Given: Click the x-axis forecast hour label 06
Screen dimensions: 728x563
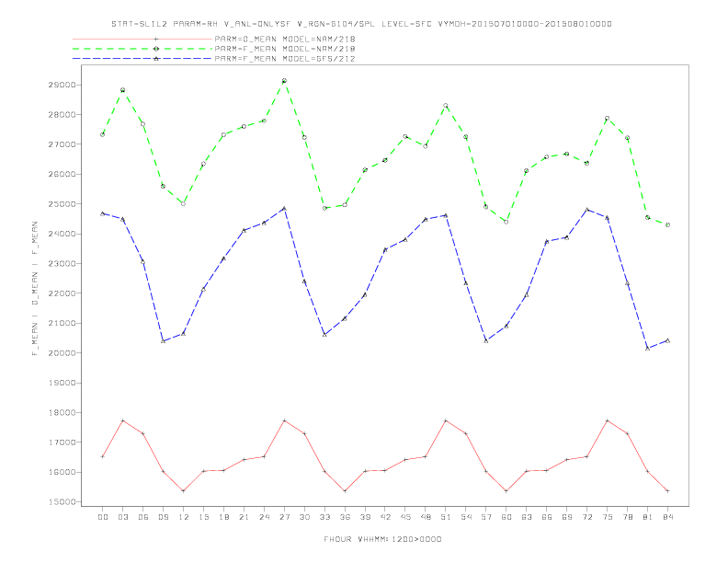Looking at the screenshot, I should tap(143, 517).
